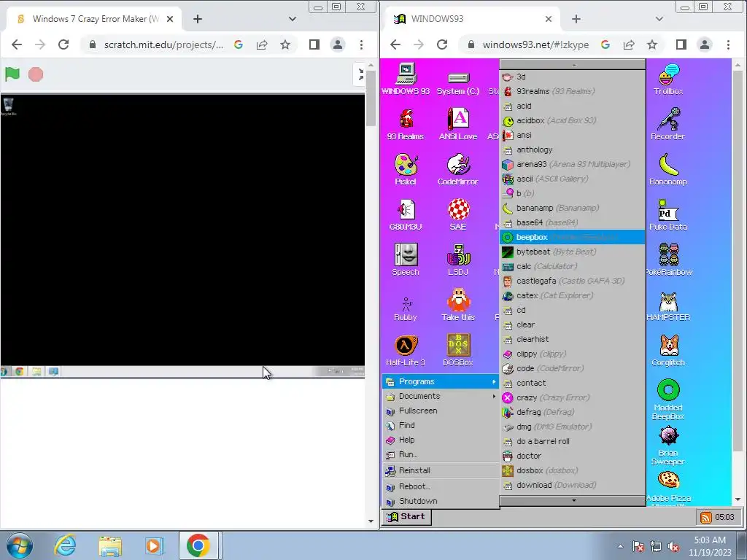The image size is (747, 560).
Task: Open the Speech desktop icon
Action: coord(406,260)
